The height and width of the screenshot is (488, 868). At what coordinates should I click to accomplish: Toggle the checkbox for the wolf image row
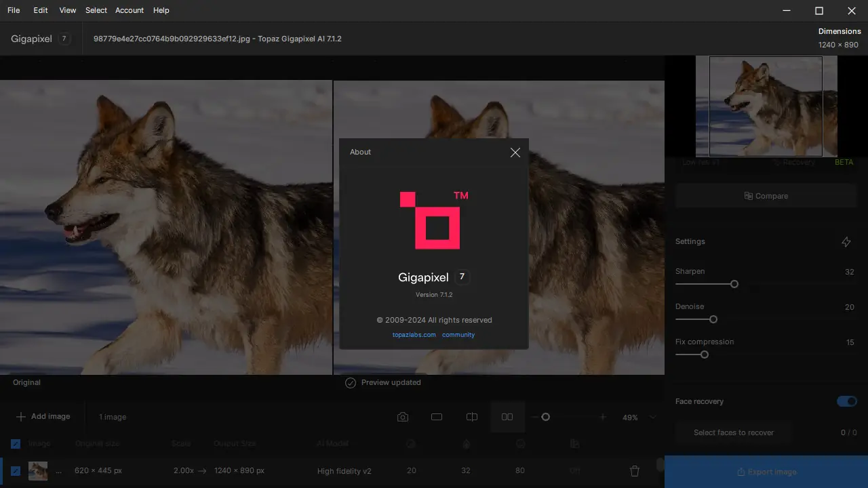tap(16, 471)
